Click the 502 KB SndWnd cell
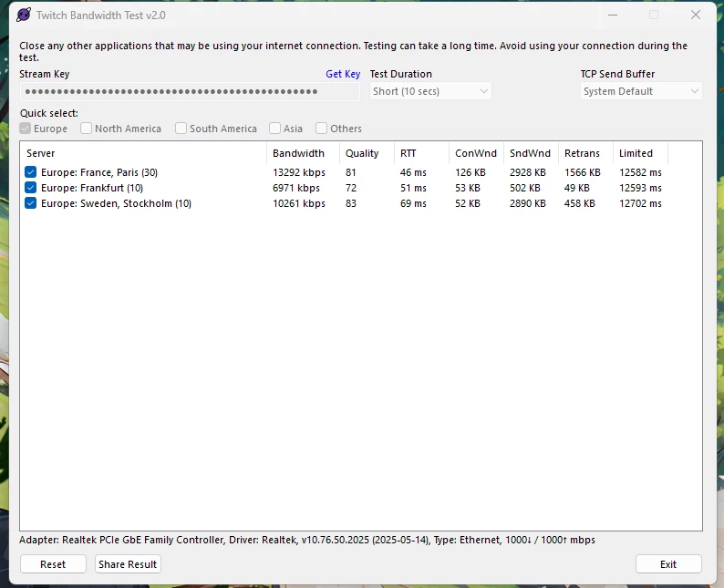This screenshot has width=724, height=588. pyautogui.click(x=525, y=188)
